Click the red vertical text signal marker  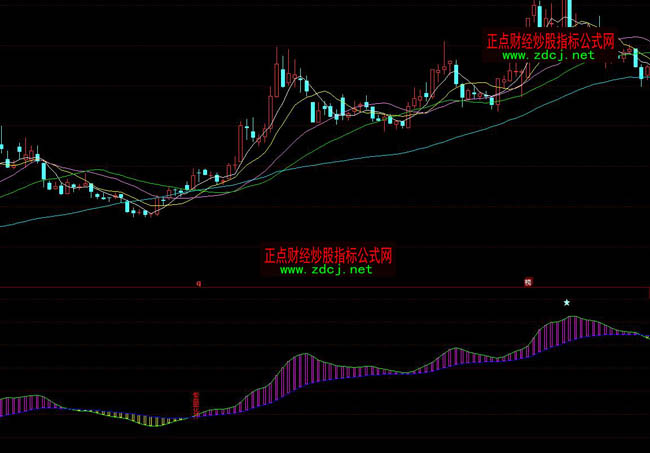(x=195, y=400)
